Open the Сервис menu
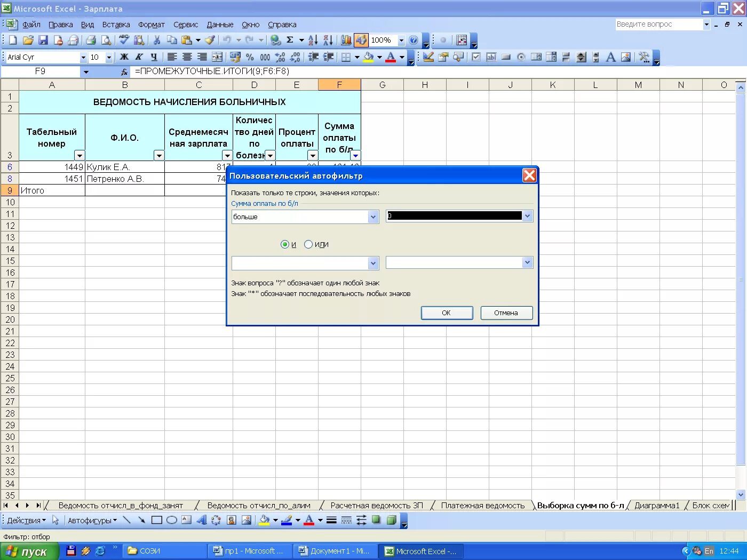Screen dimensions: 747x560 click(x=186, y=25)
